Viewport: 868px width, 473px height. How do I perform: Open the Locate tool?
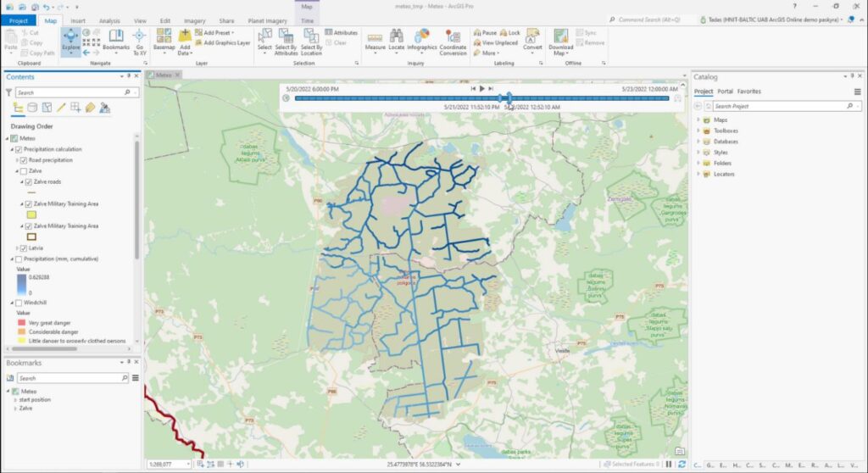[397, 39]
